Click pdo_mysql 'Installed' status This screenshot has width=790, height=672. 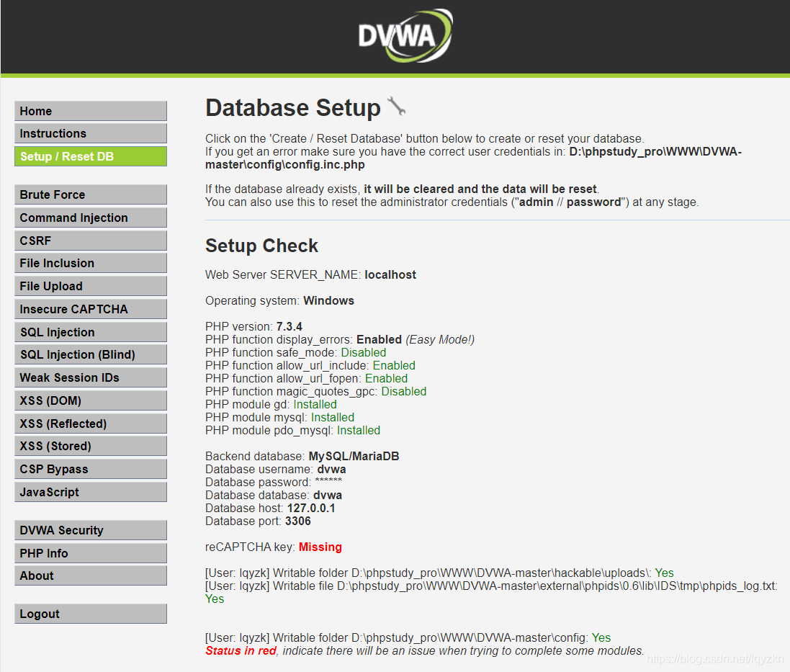point(359,430)
